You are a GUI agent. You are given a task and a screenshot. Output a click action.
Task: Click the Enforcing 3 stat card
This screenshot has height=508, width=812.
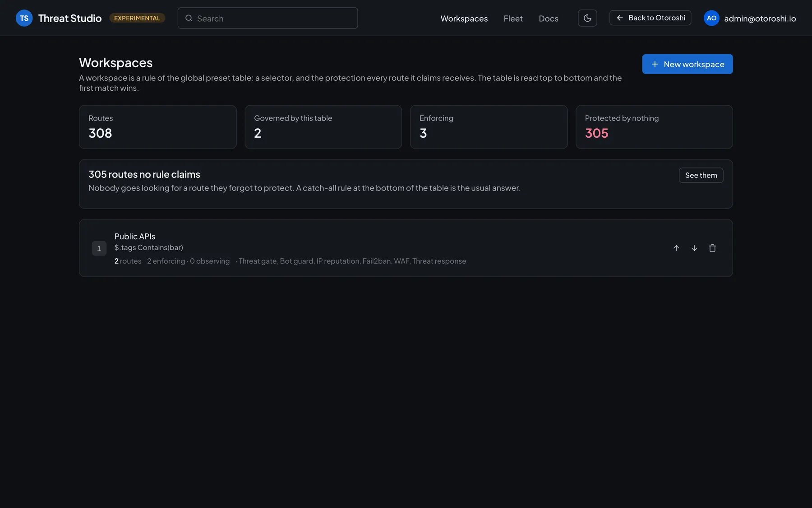[x=489, y=127]
